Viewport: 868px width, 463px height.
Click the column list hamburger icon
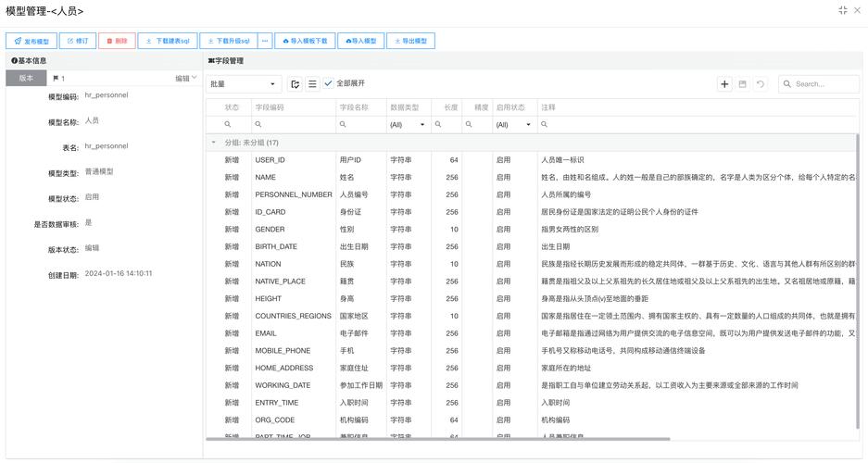[x=312, y=84]
